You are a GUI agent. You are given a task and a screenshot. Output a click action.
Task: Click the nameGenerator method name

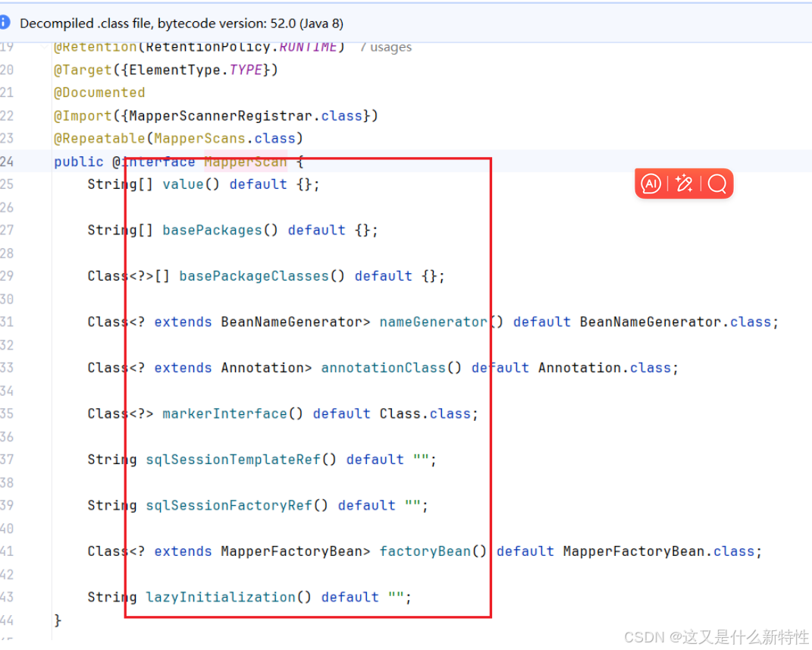(433, 322)
